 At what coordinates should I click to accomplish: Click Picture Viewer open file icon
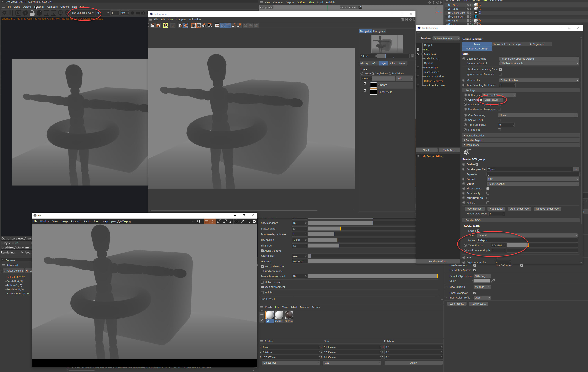152,25
